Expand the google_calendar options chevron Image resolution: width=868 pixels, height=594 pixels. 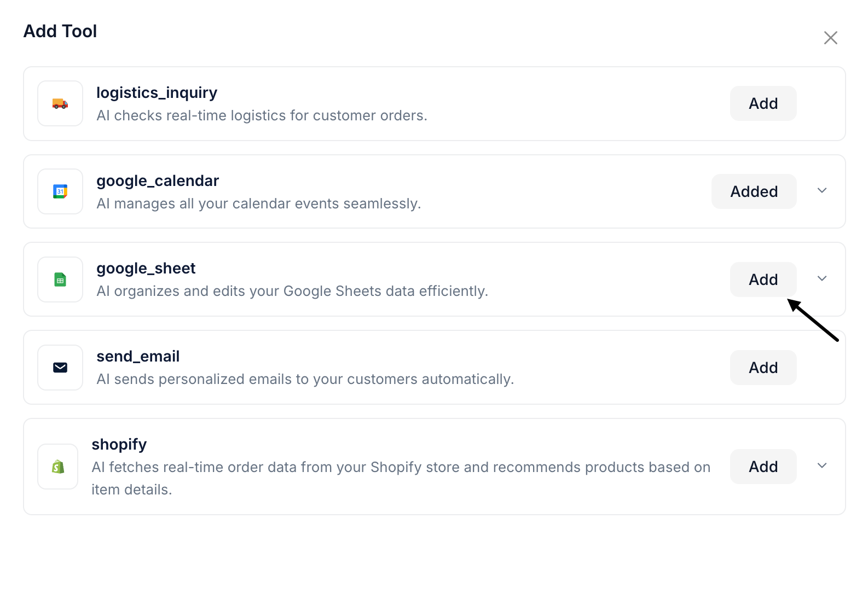click(821, 191)
